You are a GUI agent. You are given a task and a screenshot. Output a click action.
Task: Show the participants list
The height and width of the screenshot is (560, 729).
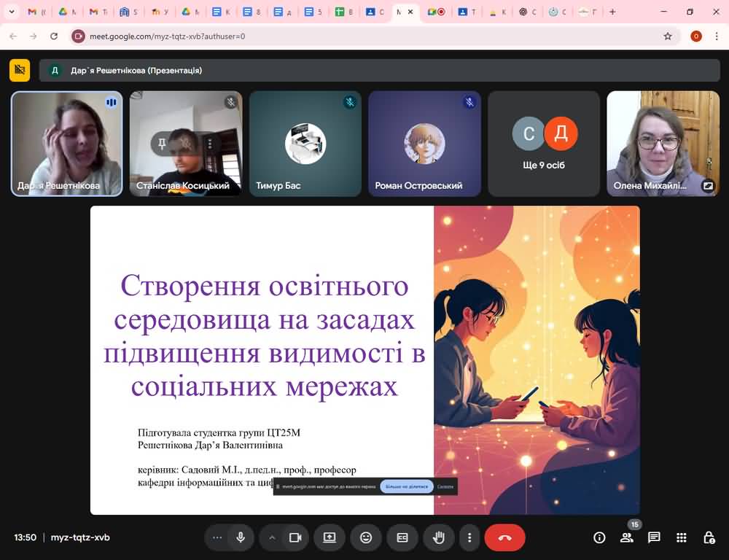pyautogui.click(x=627, y=537)
